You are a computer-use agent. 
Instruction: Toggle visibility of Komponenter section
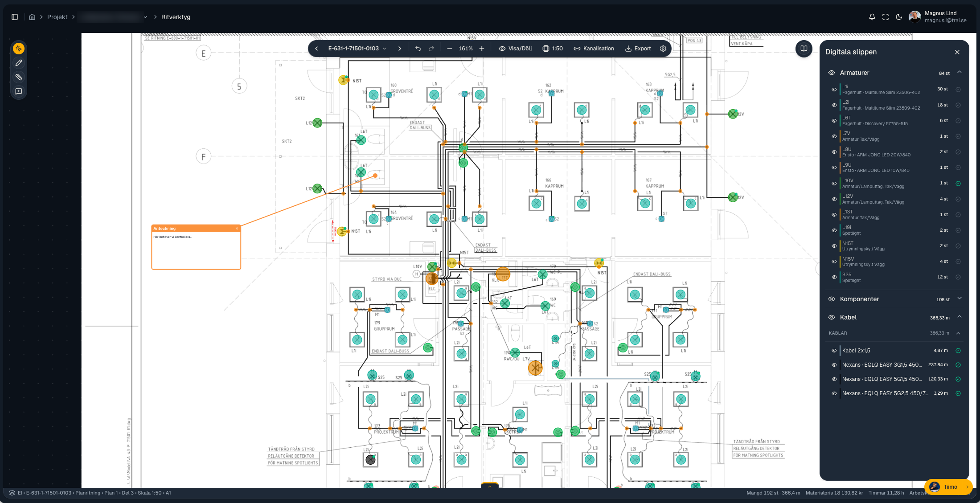click(832, 299)
